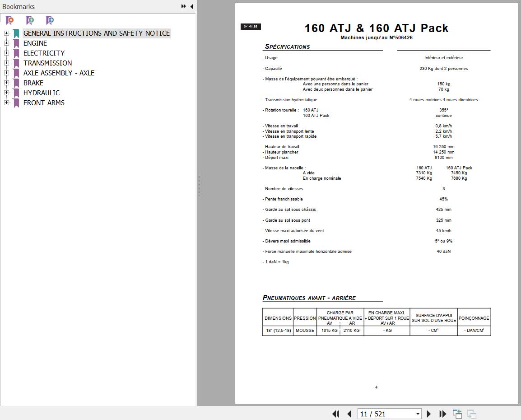Viewport: 521px width, 420px height.
Task: Collapse the Bookmarks panel with the left arrow
Action: (192, 6)
